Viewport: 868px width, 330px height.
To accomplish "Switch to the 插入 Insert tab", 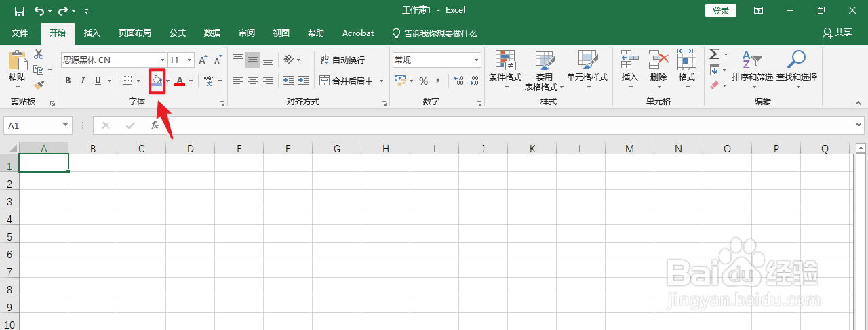I will click(x=92, y=33).
